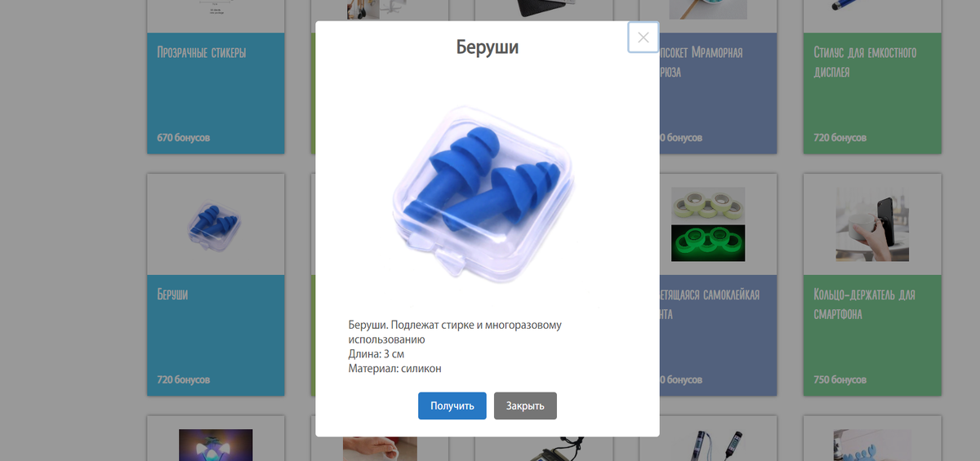
Task: Close the Беруши popup with the X icon
Action: click(644, 37)
